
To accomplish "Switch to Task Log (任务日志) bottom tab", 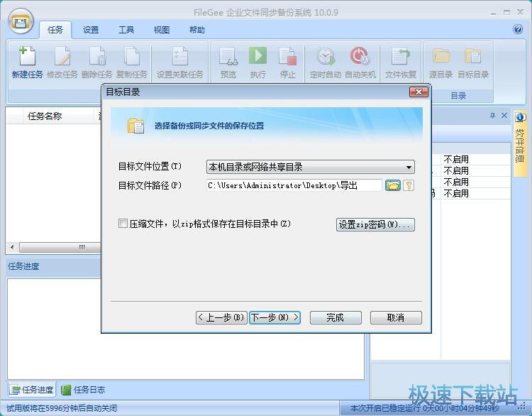I will coord(84,390).
